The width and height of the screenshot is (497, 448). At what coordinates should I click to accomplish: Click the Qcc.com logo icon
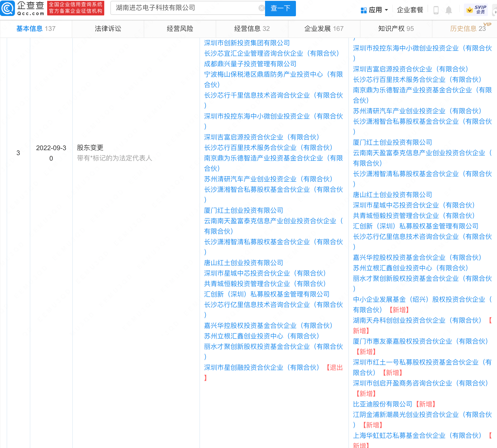(x=7, y=8)
